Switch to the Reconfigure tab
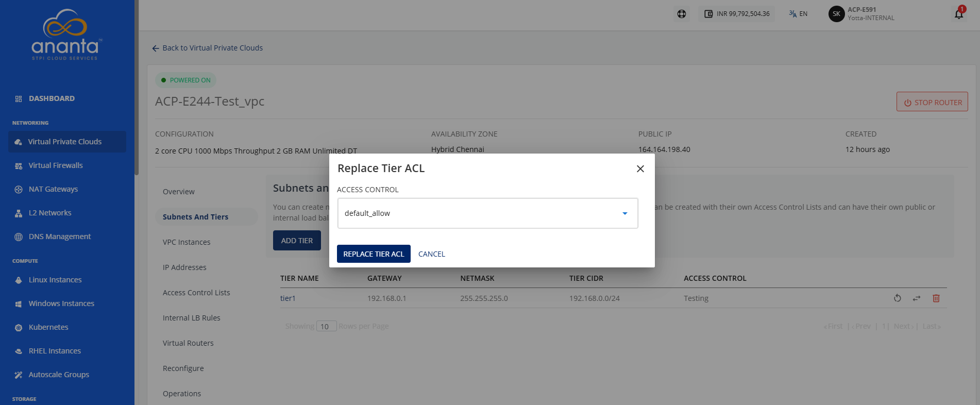This screenshot has height=405, width=980. pyautogui.click(x=183, y=368)
